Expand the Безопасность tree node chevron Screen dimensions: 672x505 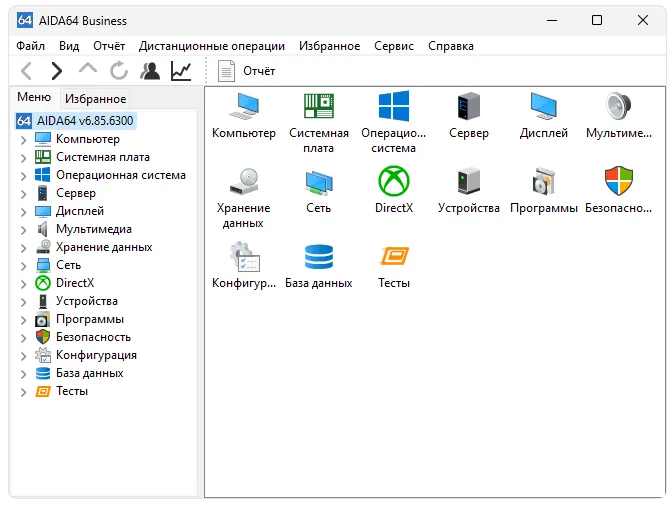point(24,337)
